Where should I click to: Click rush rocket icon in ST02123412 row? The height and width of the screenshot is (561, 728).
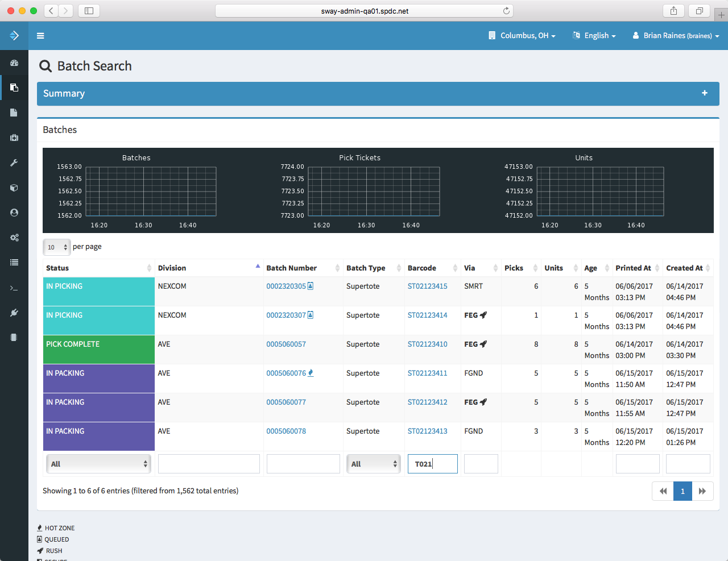483,402
